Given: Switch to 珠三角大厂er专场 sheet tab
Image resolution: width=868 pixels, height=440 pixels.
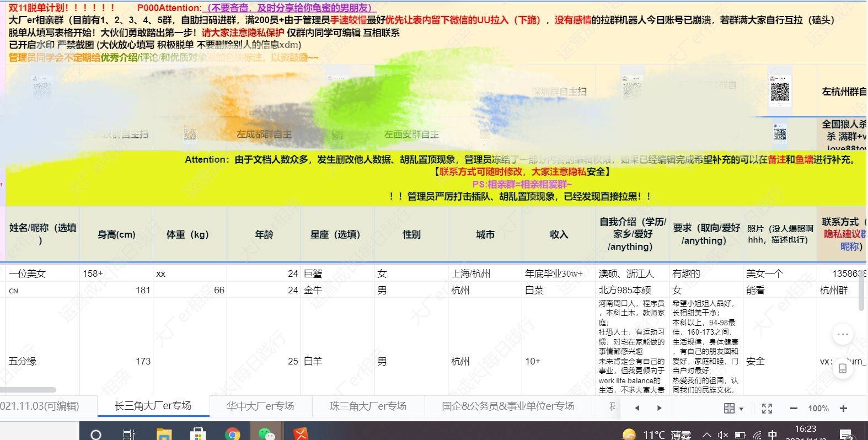Looking at the screenshot, I should (x=368, y=406).
